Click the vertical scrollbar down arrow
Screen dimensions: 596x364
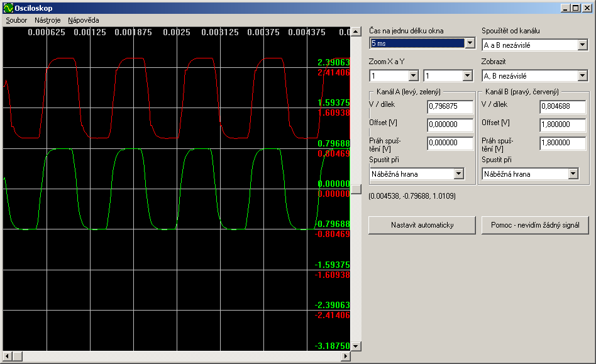click(356, 346)
